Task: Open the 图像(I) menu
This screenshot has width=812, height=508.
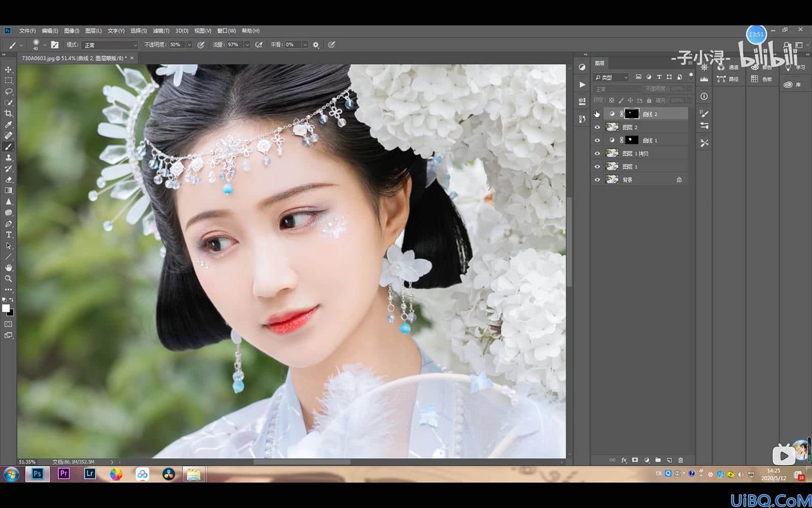Action: [72, 31]
